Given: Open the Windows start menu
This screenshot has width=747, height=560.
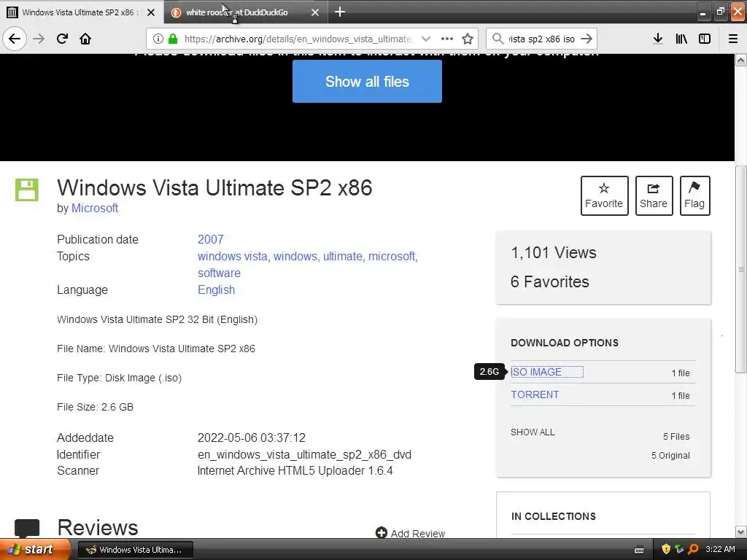Looking at the screenshot, I should 34,550.
